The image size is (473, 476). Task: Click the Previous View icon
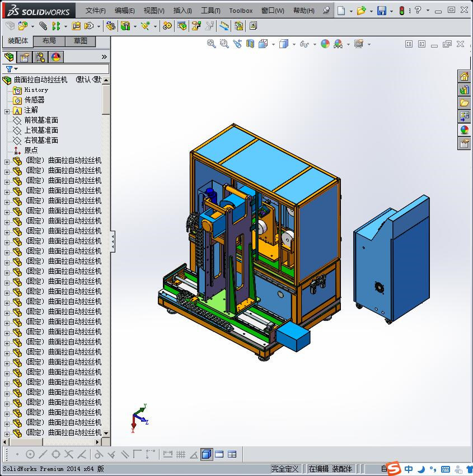237,44
